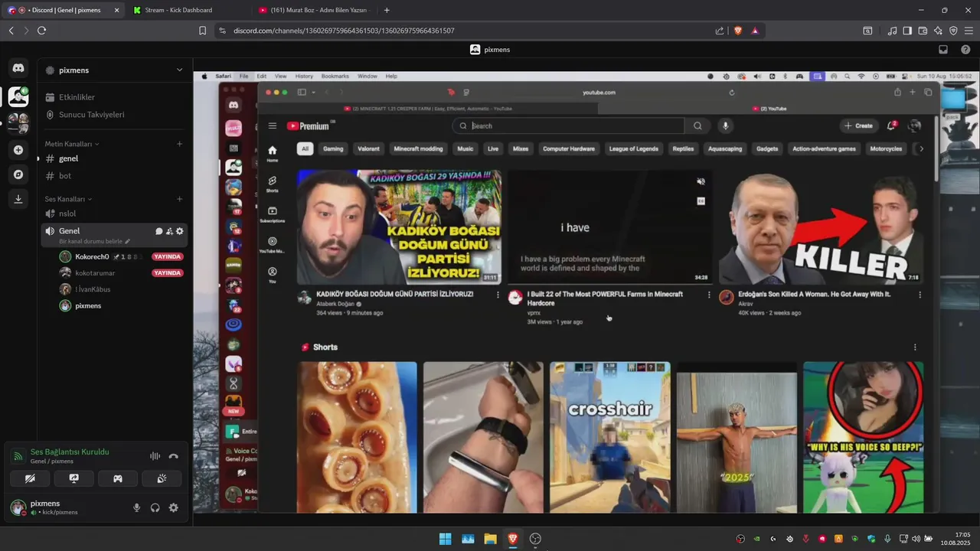This screenshot has height=551, width=980.
Task: Reload the page in Brave
Action: (x=41, y=31)
